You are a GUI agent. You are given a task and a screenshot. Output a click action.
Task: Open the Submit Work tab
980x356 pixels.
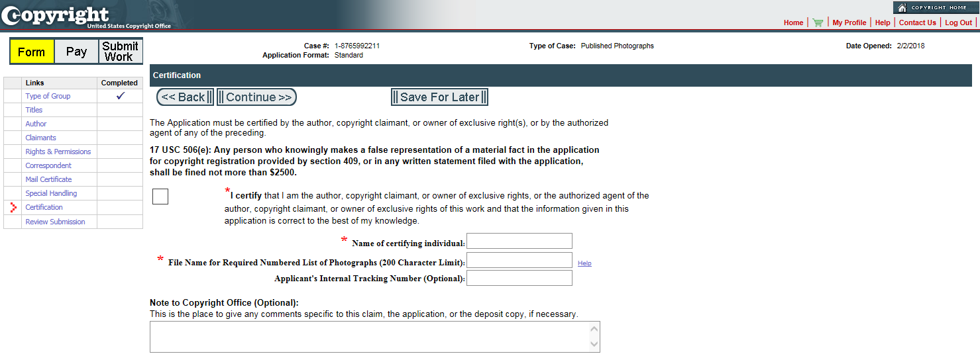pos(120,52)
